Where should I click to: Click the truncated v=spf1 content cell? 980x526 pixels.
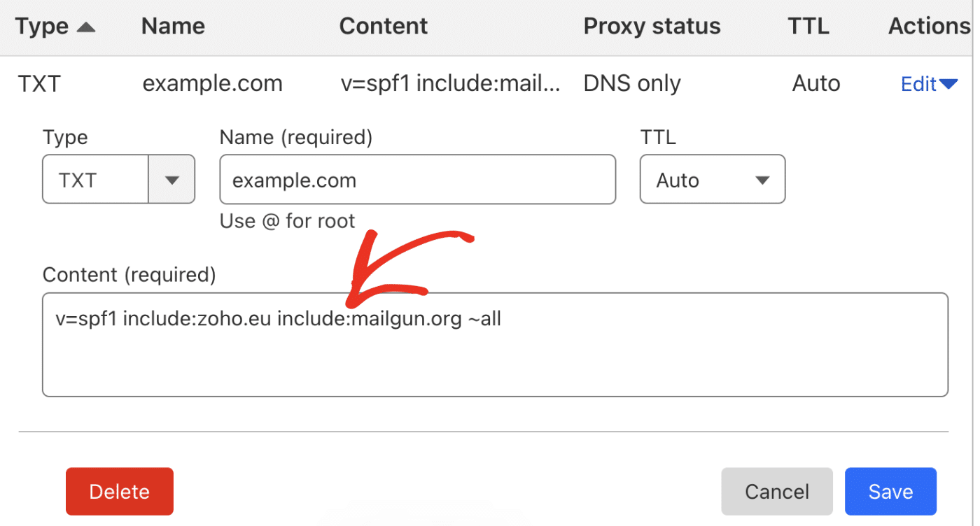pos(450,84)
